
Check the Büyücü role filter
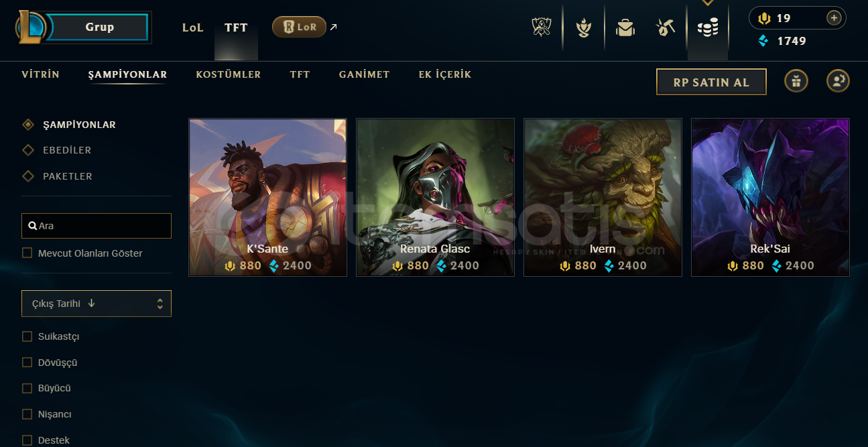click(x=27, y=389)
